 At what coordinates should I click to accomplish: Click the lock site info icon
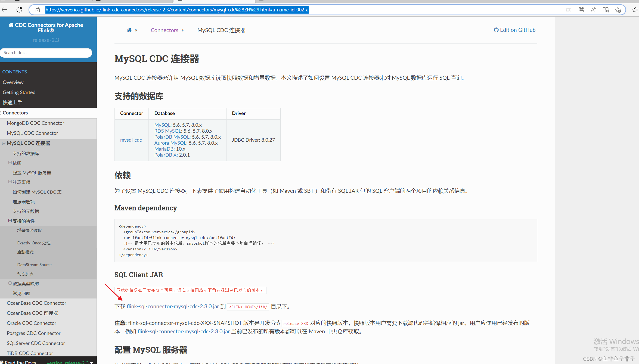38,10
